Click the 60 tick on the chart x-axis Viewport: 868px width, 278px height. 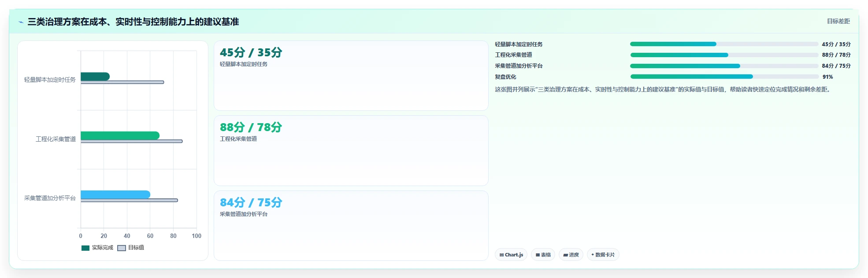point(150,236)
